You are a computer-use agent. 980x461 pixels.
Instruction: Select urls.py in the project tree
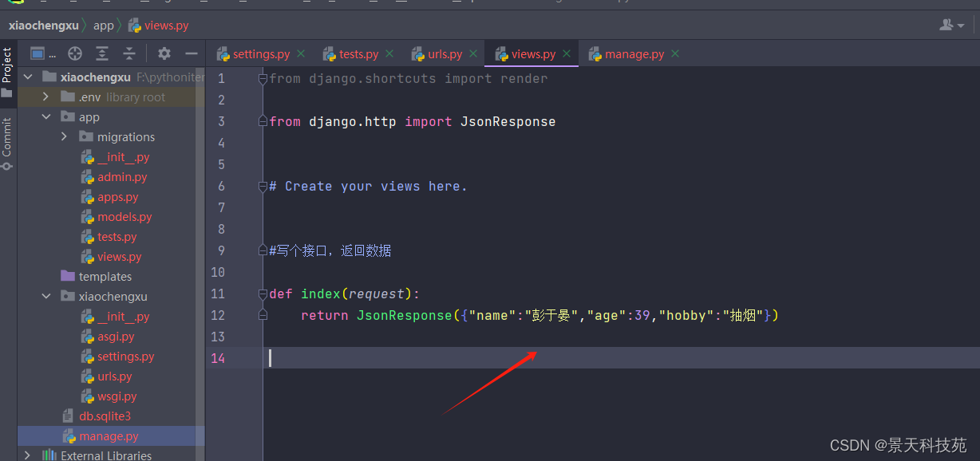click(x=115, y=376)
